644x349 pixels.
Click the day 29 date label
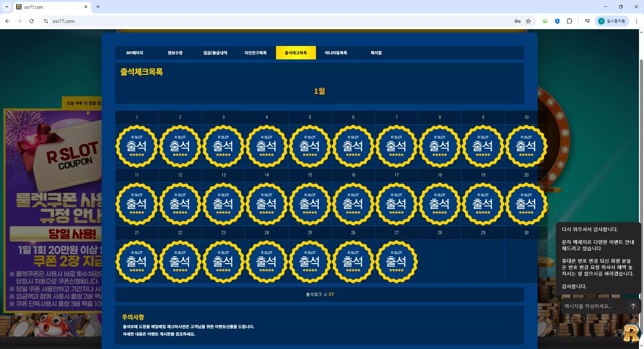pyautogui.click(x=483, y=233)
